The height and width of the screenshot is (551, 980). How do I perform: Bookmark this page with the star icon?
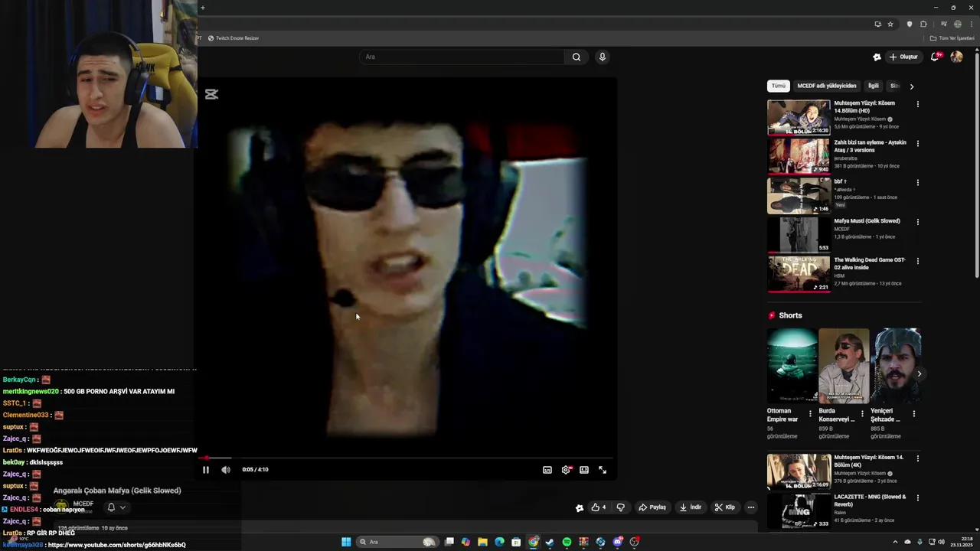(x=890, y=24)
